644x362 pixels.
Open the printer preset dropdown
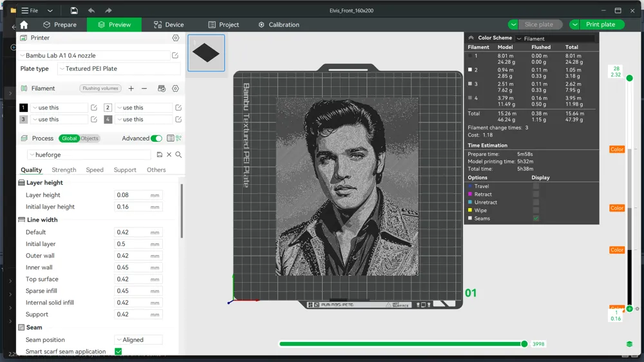pyautogui.click(x=95, y=55)
